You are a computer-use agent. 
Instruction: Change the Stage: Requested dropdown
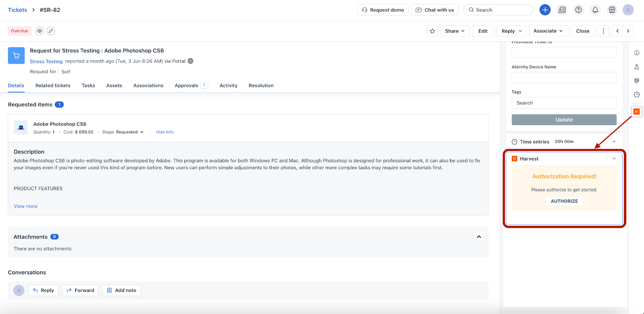[123, 132]
